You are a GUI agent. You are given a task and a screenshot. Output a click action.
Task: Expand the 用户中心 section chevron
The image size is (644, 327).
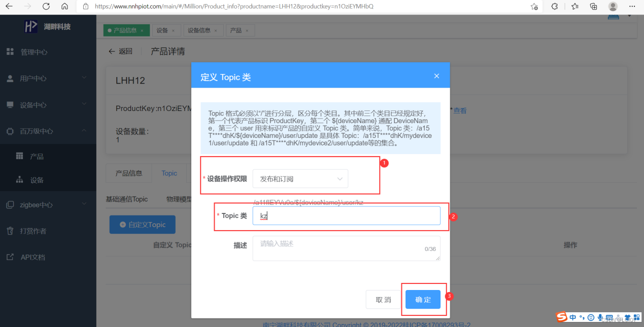pyautogui.click(x=84, y=79)
